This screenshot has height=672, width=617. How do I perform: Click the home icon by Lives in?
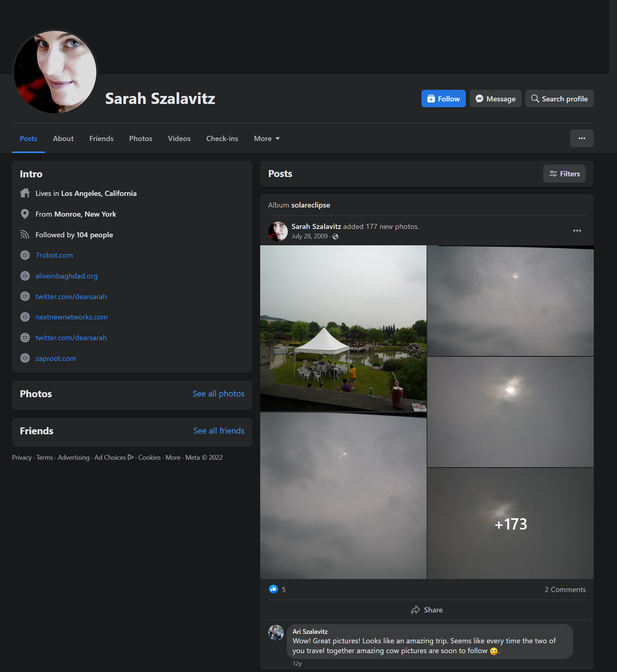(25, 193)
